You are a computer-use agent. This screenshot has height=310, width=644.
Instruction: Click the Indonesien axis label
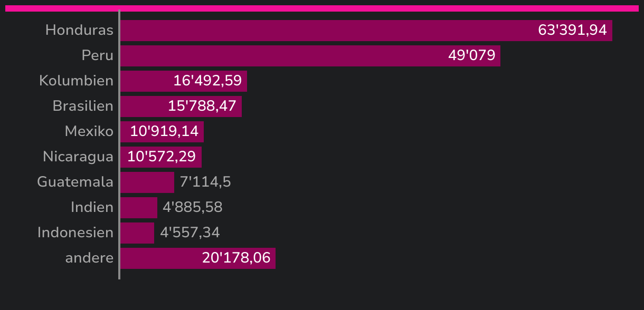click(75, 232)
